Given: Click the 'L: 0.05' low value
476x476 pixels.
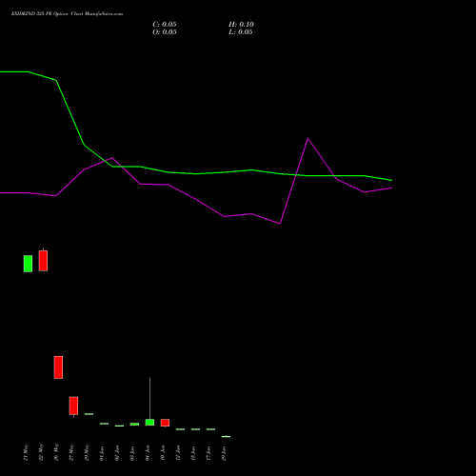Looking at the screenshot, I should 241,32.
